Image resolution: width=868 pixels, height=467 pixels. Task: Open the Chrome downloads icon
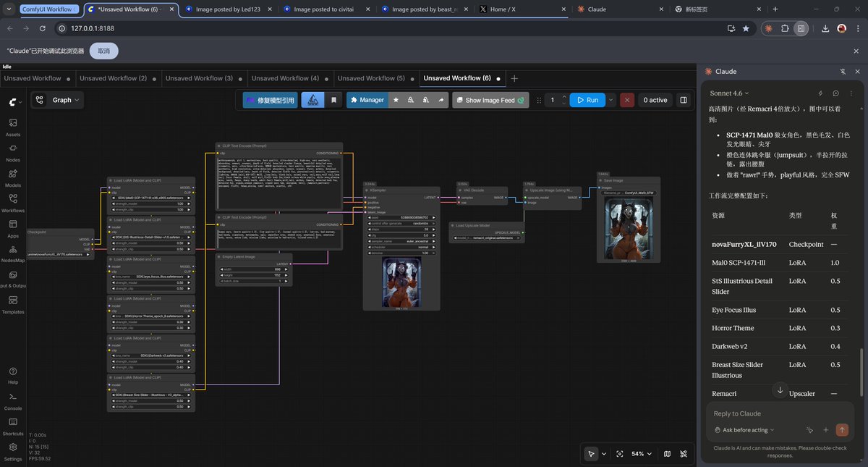[x=825, y=28]
